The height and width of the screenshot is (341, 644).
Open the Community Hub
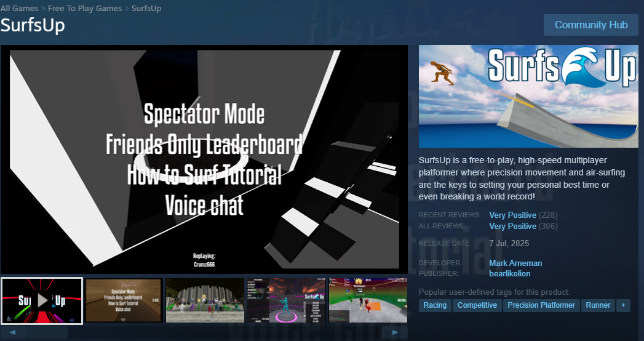pyautogui.click(x=591, y=25)
